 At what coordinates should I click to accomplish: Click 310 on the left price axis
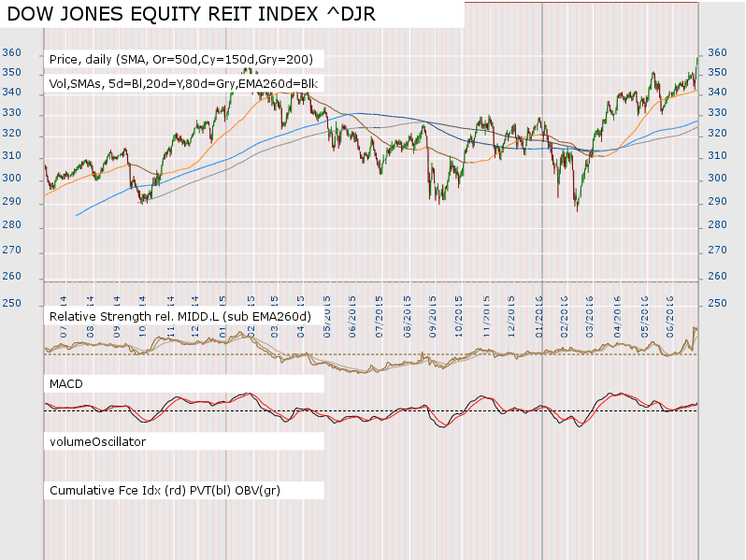coord(12,155)
